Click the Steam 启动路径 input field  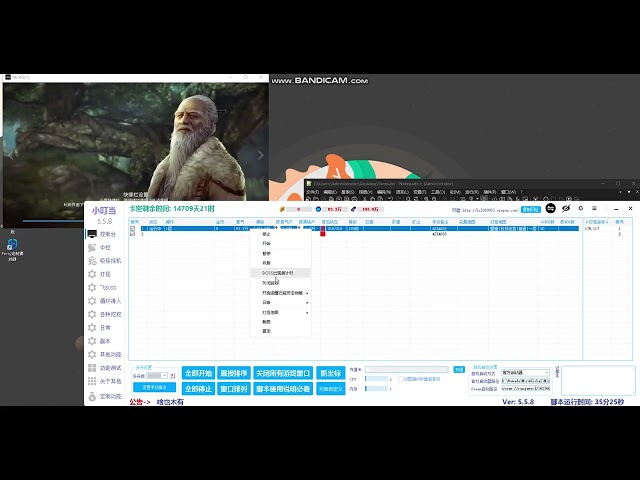(x=525, y=389)
